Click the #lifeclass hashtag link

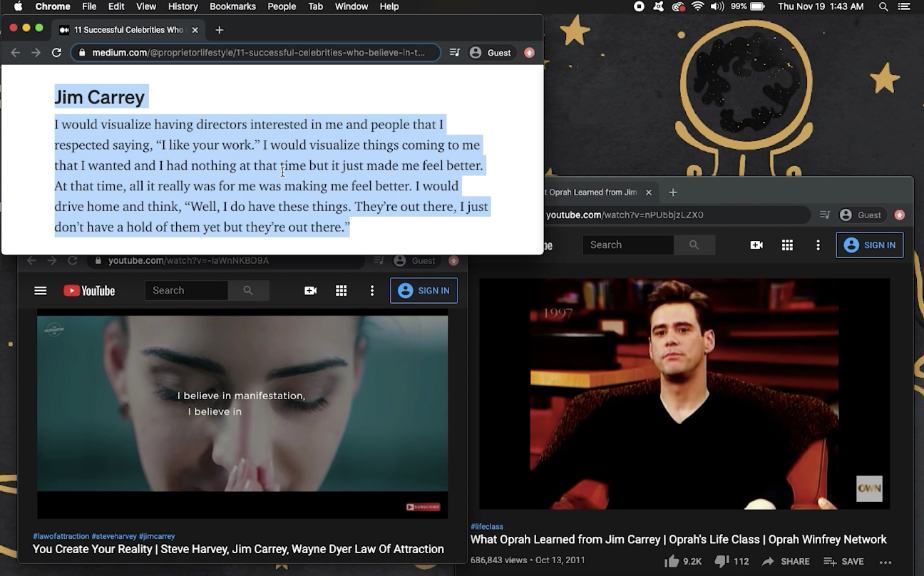pyautogui.click(x=487, y=527)
